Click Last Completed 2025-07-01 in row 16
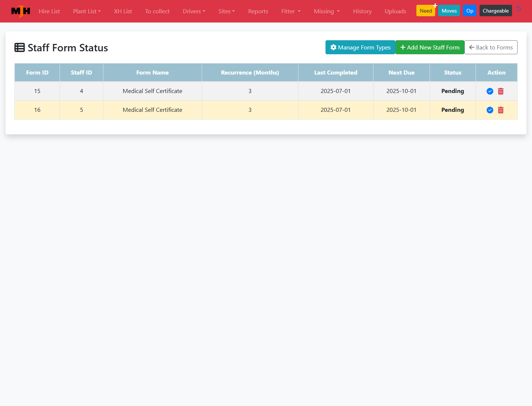Screen dimensions: 532x406 click(336, 110)
